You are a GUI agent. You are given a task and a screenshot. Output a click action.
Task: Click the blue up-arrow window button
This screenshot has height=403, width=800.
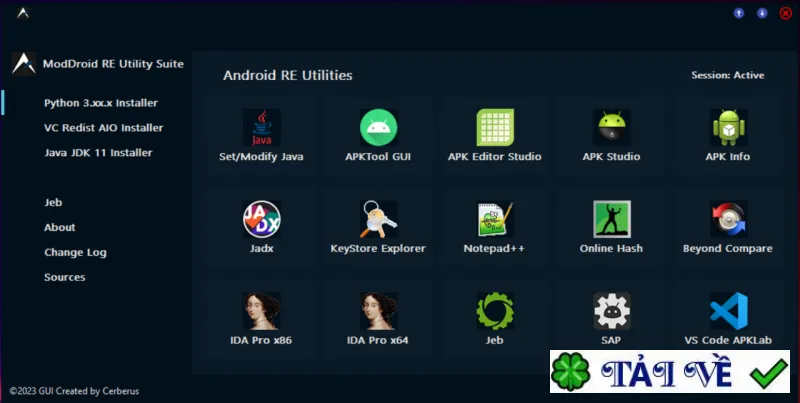coord(738,13)
